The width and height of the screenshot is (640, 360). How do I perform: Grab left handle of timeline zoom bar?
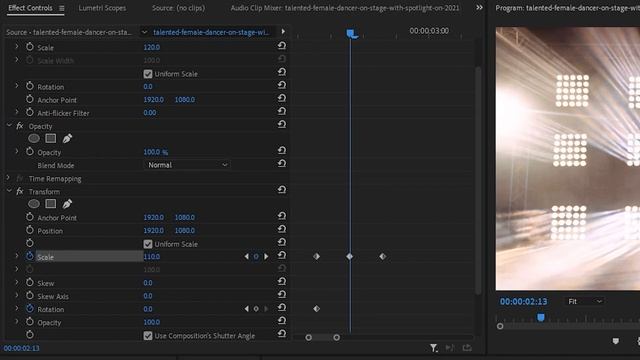pyautogui.click(x=309, y=338)
